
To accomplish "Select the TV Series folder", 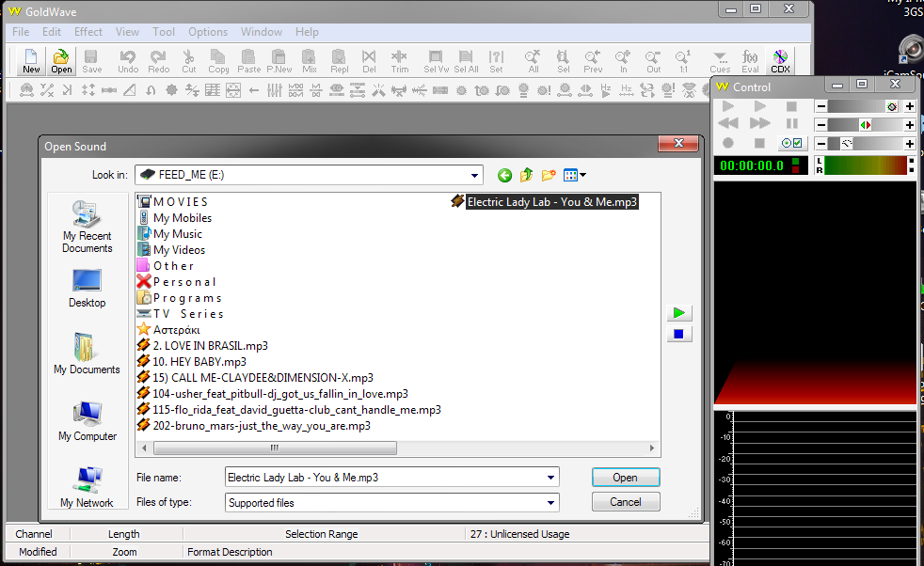I will click(x=181, y=314).
